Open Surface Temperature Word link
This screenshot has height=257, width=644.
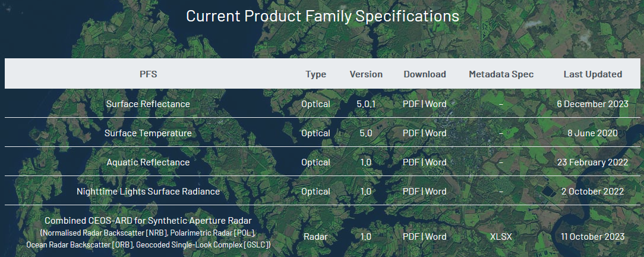pyautogui.click(x=435, y=133)
